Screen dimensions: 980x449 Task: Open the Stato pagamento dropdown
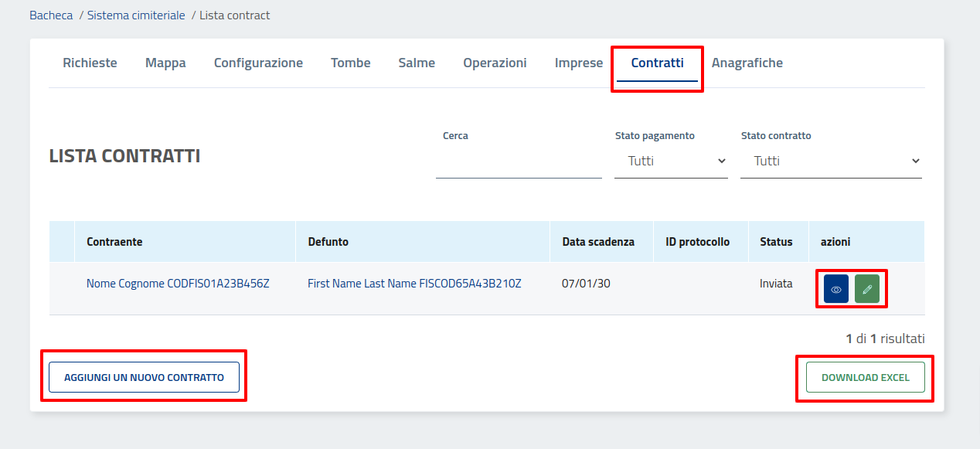click(671, 162)
